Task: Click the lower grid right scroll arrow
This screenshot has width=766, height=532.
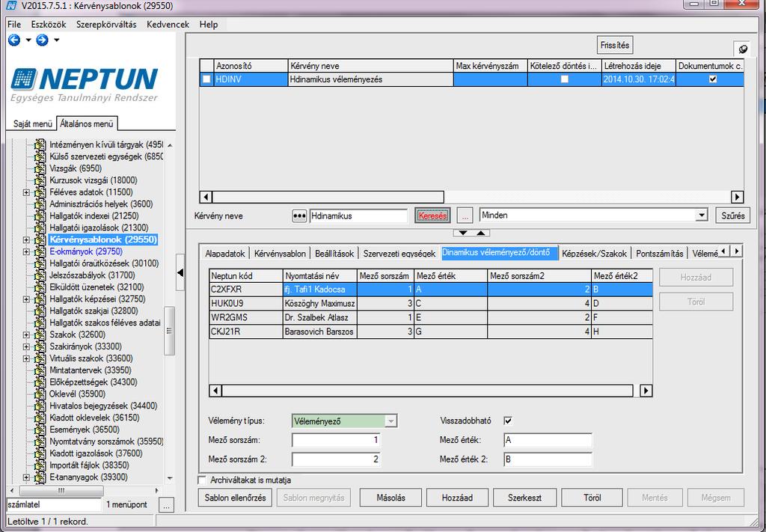Action: [x=646, y=391]
